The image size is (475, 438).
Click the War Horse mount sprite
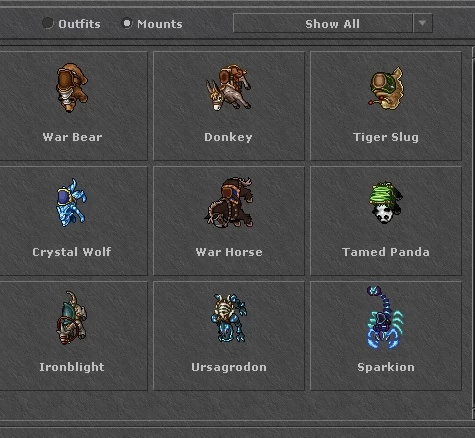coord(228,202)
